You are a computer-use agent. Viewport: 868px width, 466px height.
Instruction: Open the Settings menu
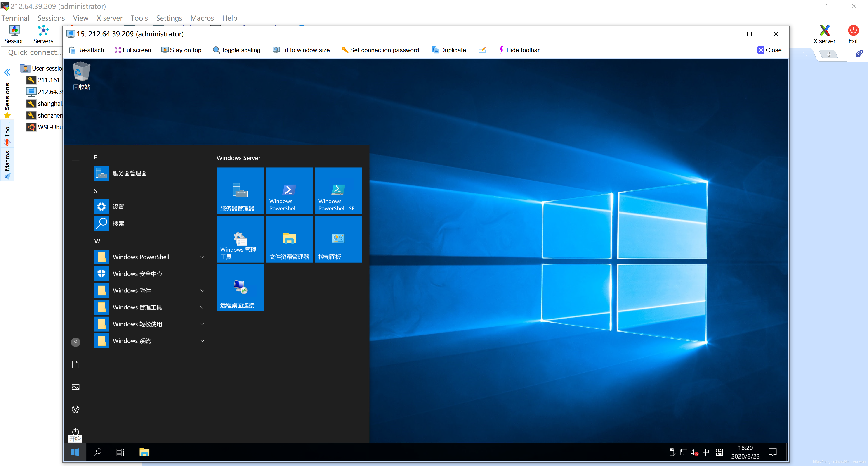pos(169,18)
